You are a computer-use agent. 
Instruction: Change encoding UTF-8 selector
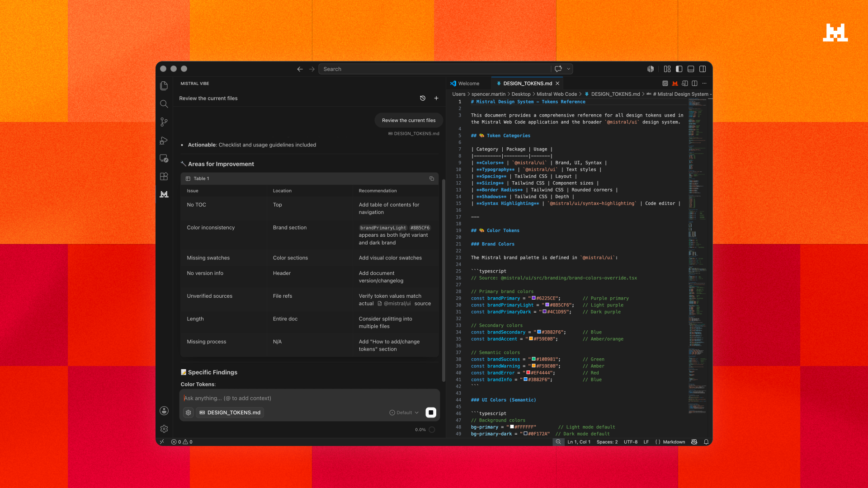631,442
